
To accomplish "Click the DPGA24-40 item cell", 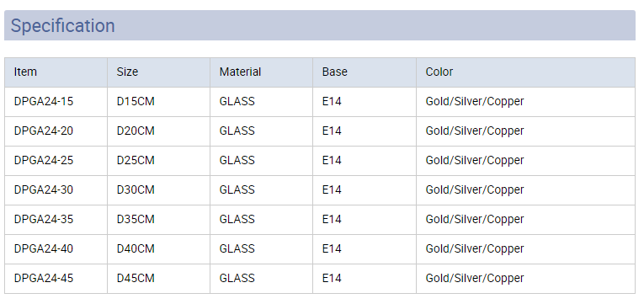I will (56, 249).
